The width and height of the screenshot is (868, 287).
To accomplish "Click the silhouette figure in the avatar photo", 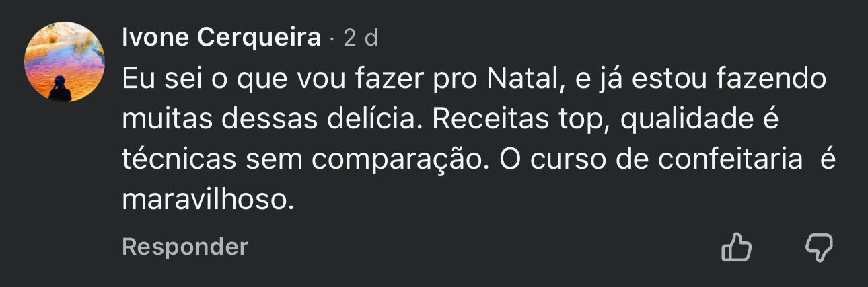I will 60,89.
